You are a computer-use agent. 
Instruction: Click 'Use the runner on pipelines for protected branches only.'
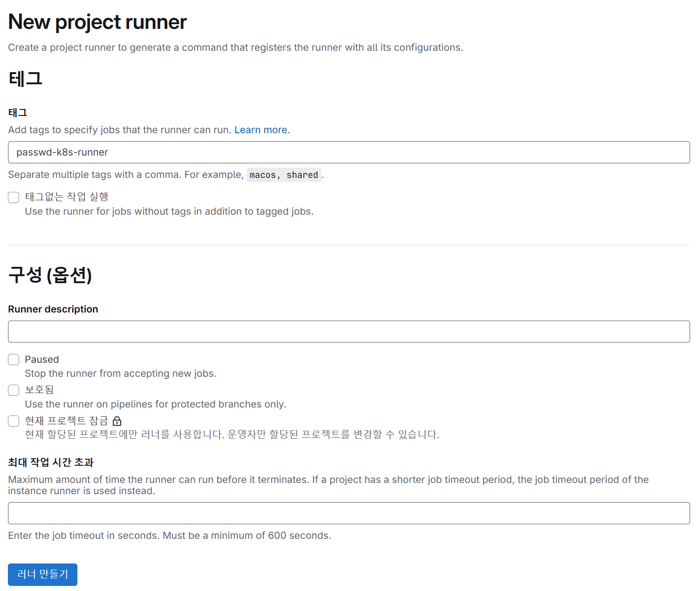coord(156,404)
